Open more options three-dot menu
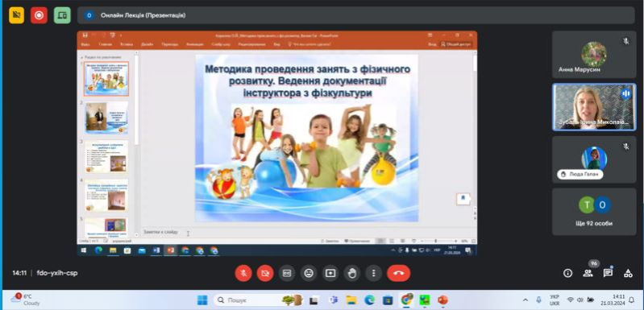The width and height of the screenshot is (644, 310). tap(373, 273)
